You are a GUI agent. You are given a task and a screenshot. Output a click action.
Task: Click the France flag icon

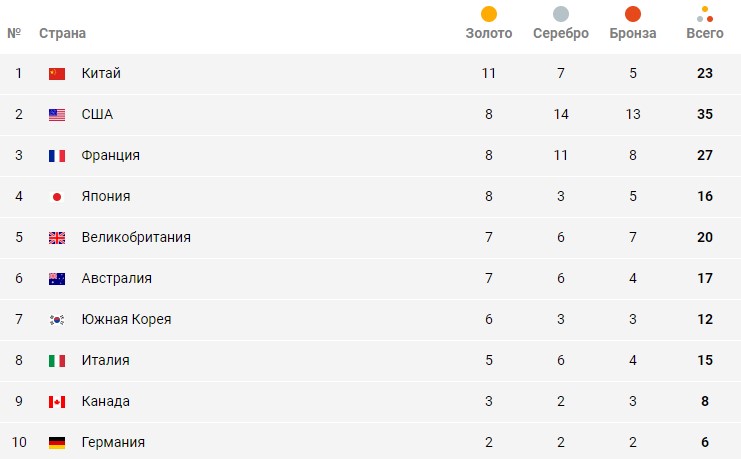click(x=57, y=155)
